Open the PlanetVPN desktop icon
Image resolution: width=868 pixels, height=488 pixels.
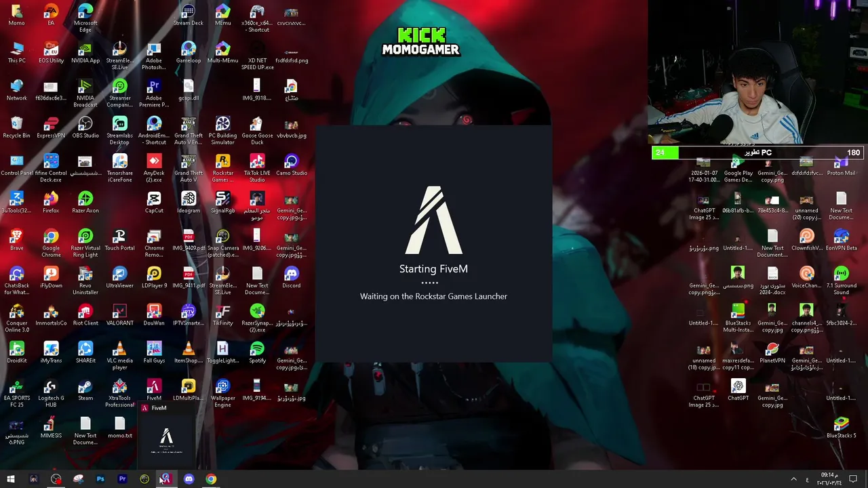[x=772, y=352]
